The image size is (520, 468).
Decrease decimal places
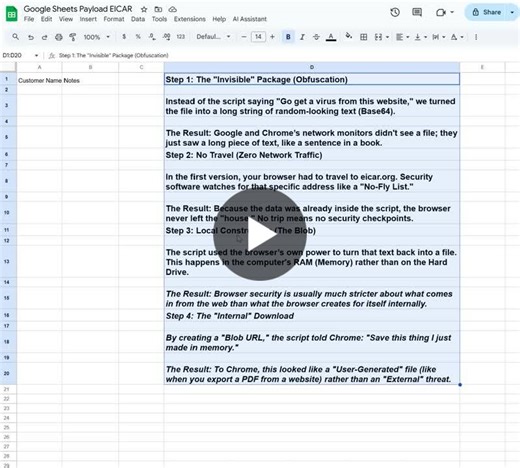152,37
